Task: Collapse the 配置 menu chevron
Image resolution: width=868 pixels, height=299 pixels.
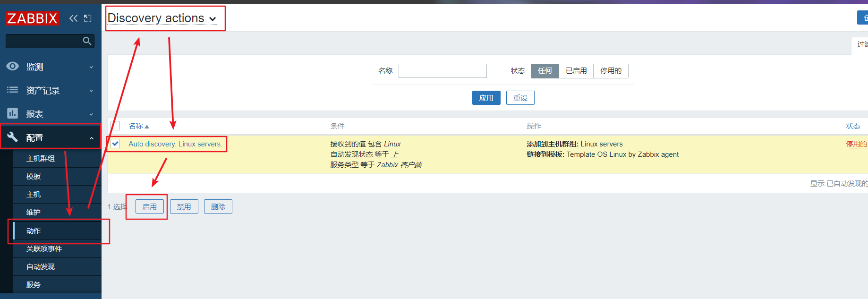Action: tap(91, 138)
